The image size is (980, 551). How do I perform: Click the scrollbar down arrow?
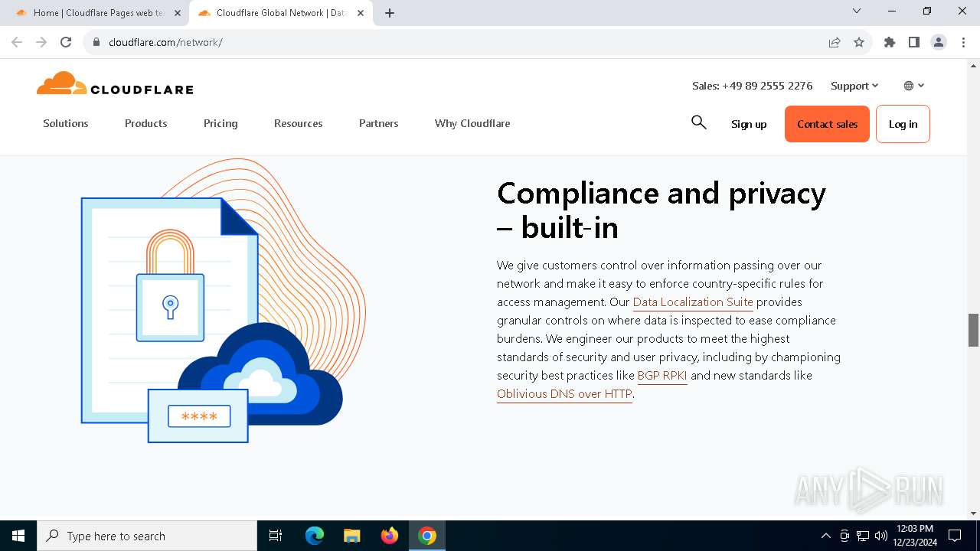974,514
